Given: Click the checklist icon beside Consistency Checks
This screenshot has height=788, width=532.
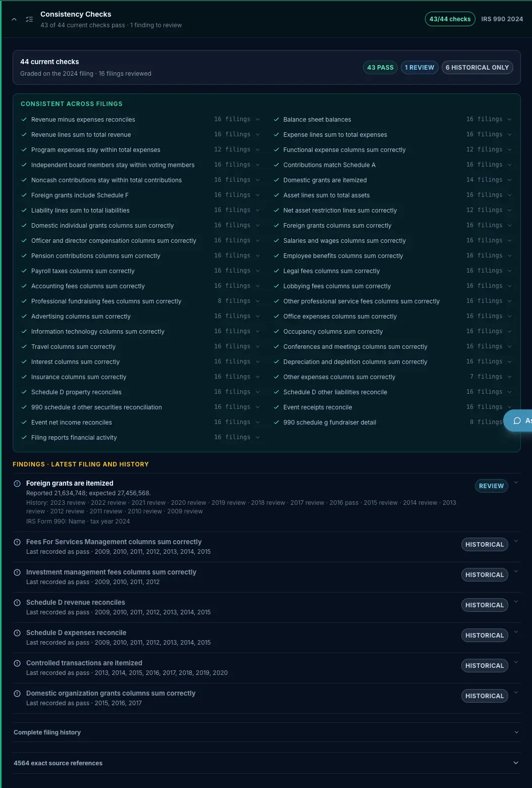Looking at the screenshot, I should pyautogui.click(x=29, y=19).
